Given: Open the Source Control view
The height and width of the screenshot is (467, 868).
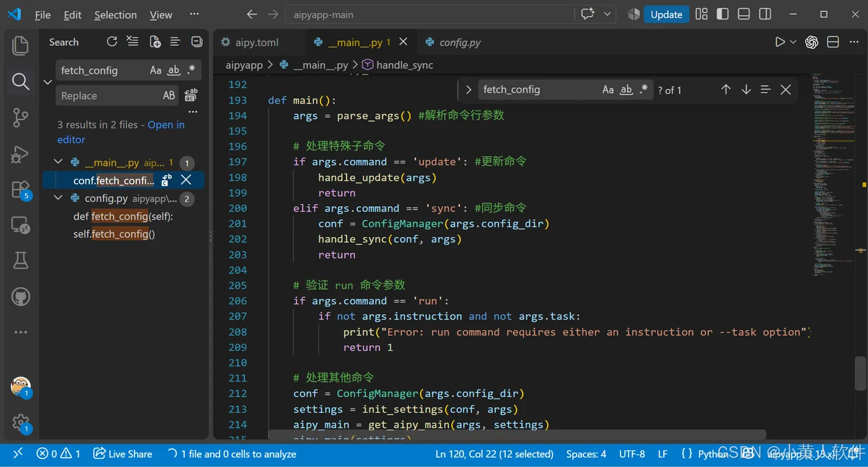Looking at the screenshot, I should [x=20, y=117].
